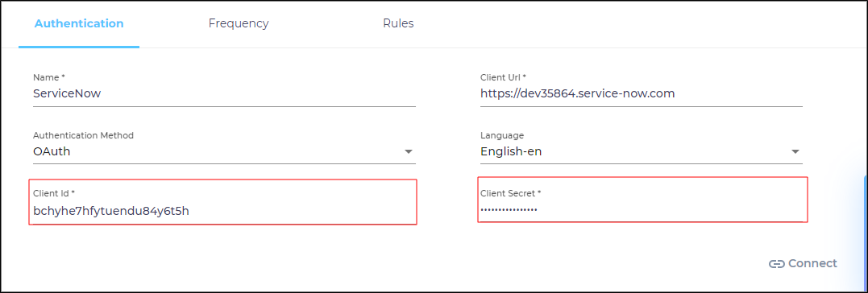Click the "Language" field label
The image size is (868, 293).
502,135
